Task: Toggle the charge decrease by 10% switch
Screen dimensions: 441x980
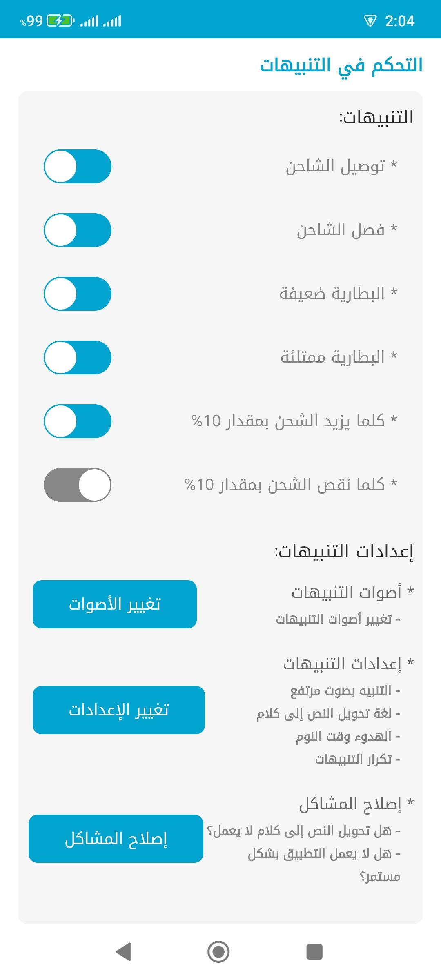Action: pos(78,485)
